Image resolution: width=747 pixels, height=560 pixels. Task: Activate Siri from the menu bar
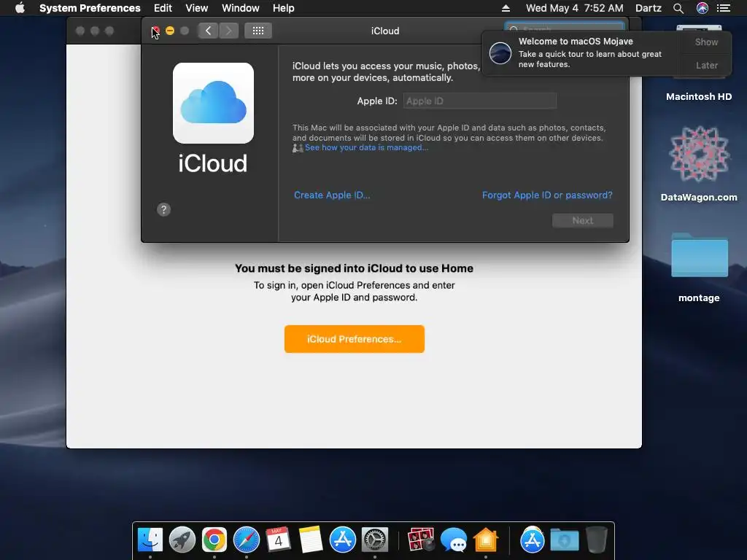pyautogui.click(x=703, y=8)
